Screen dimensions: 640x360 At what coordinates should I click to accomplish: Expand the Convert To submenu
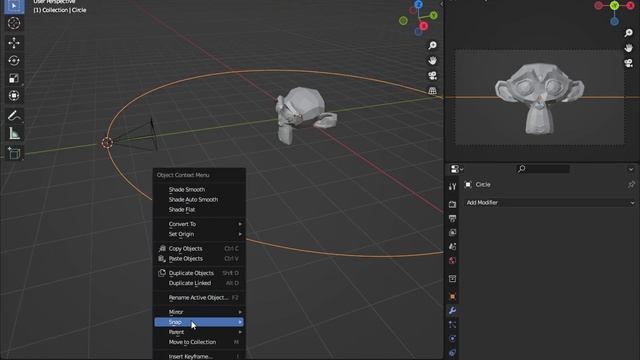(199, 224)
